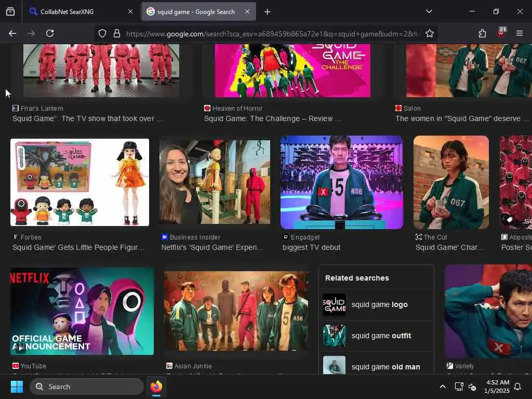This screenshot has height=399, width=532.
Task: Close the squid game Google Search tab
Action: tap(247, 11)
